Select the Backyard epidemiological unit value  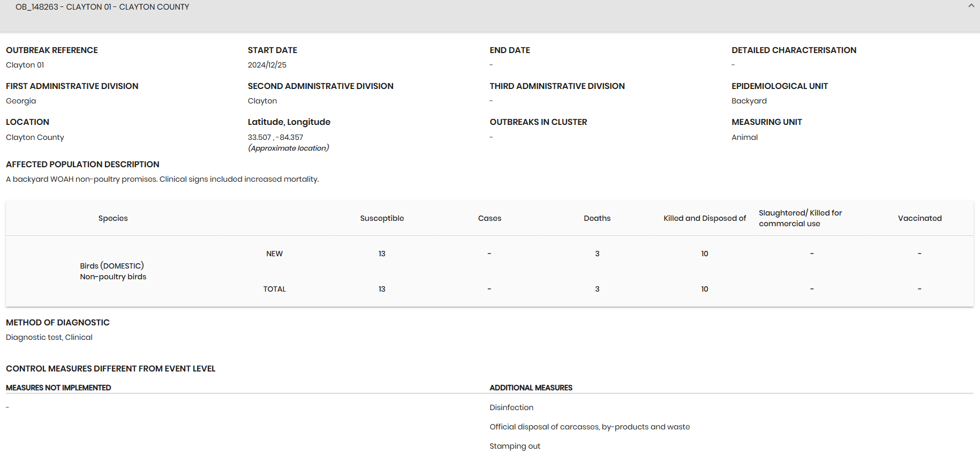point(749,101)
